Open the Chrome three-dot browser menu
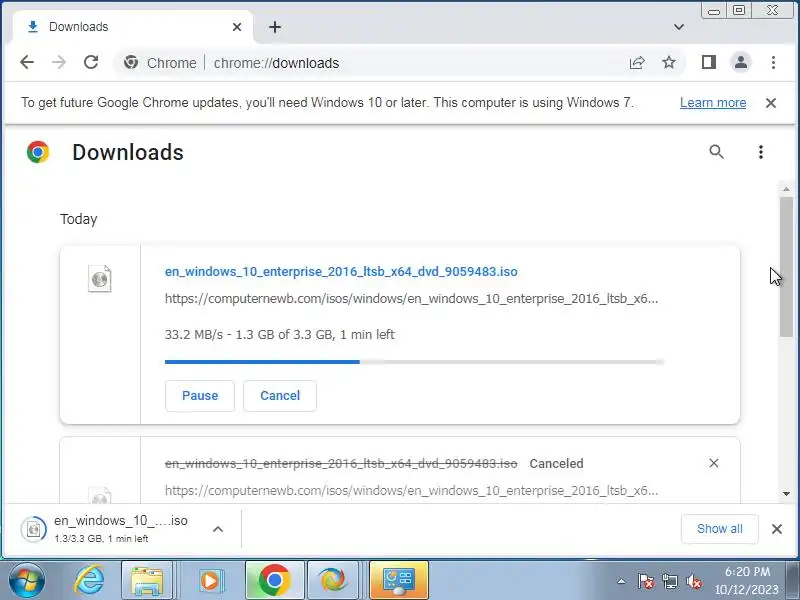800x600 pixels. point(773,62)
